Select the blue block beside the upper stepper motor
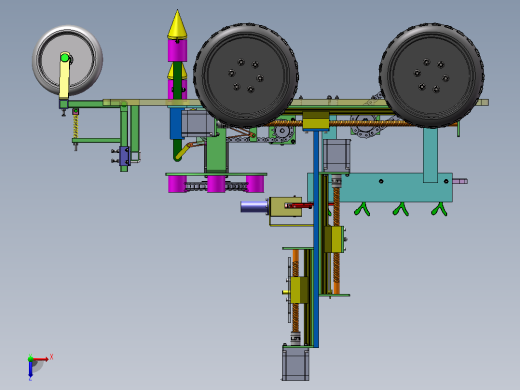This screenshot has height=390, width=520. coord(176,123)
